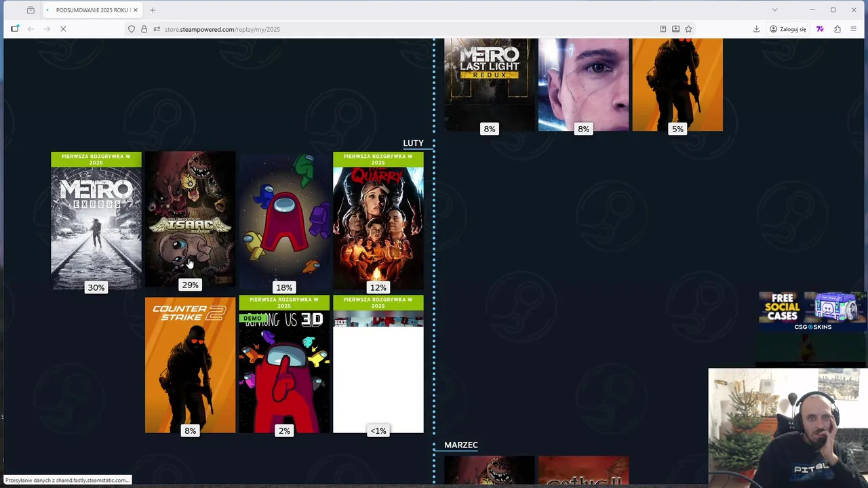
Task: Open tracking protection shield icon
Action: coord(132,29)
